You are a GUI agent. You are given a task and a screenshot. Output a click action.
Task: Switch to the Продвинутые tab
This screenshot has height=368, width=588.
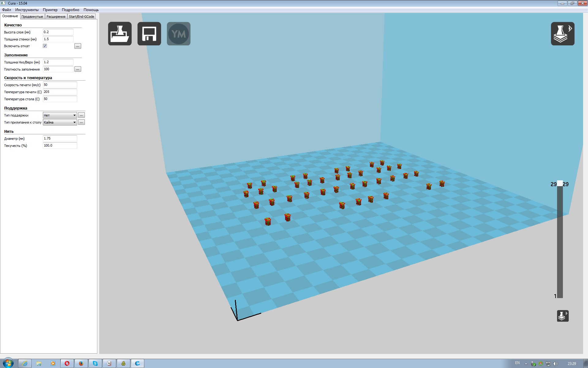[32, 17]
